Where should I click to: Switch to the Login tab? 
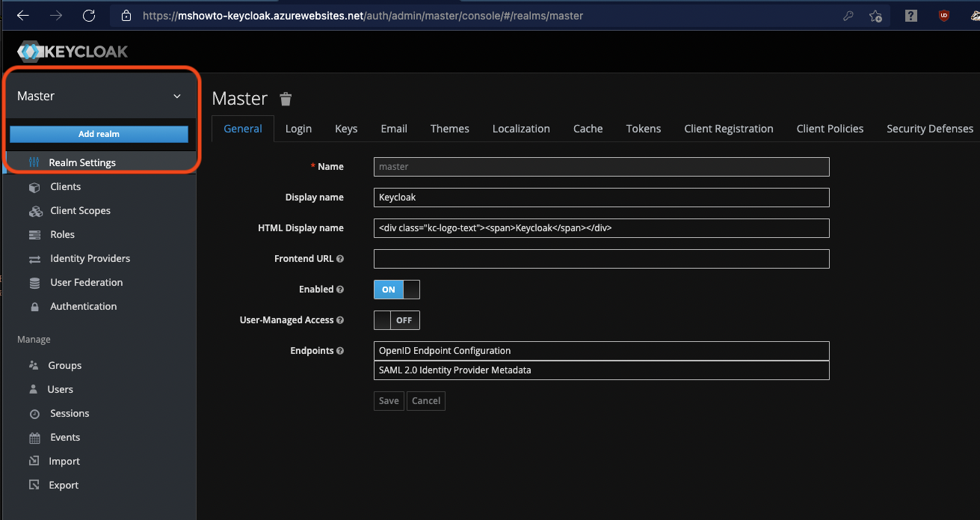(x=298, y=129)
